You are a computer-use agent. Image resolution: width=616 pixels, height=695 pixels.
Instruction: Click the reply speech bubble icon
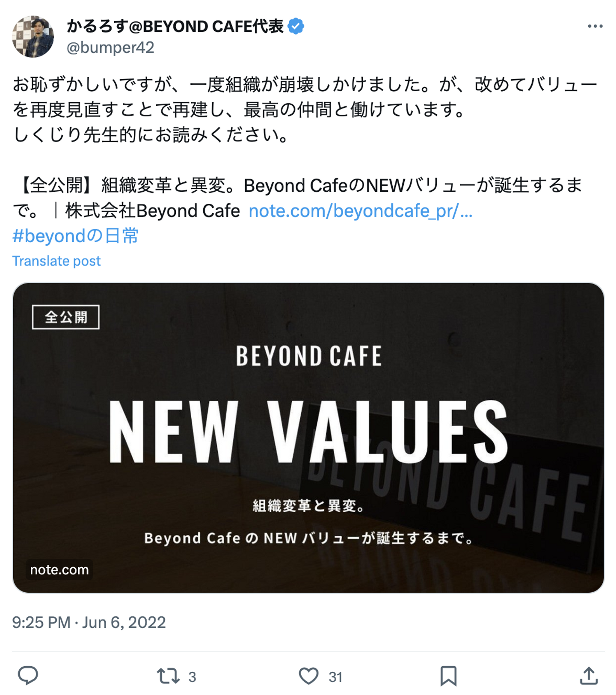(28, 676)
